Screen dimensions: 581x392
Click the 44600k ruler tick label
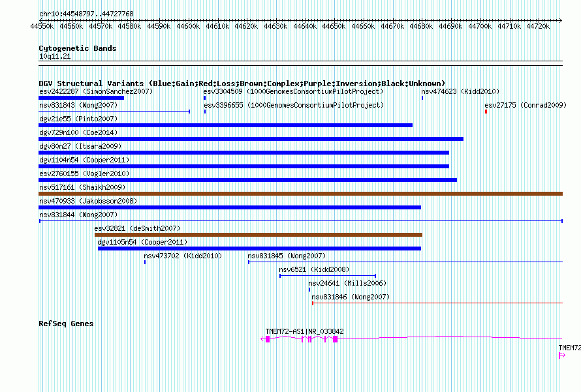pyautogui.click(x=188, y=26)
